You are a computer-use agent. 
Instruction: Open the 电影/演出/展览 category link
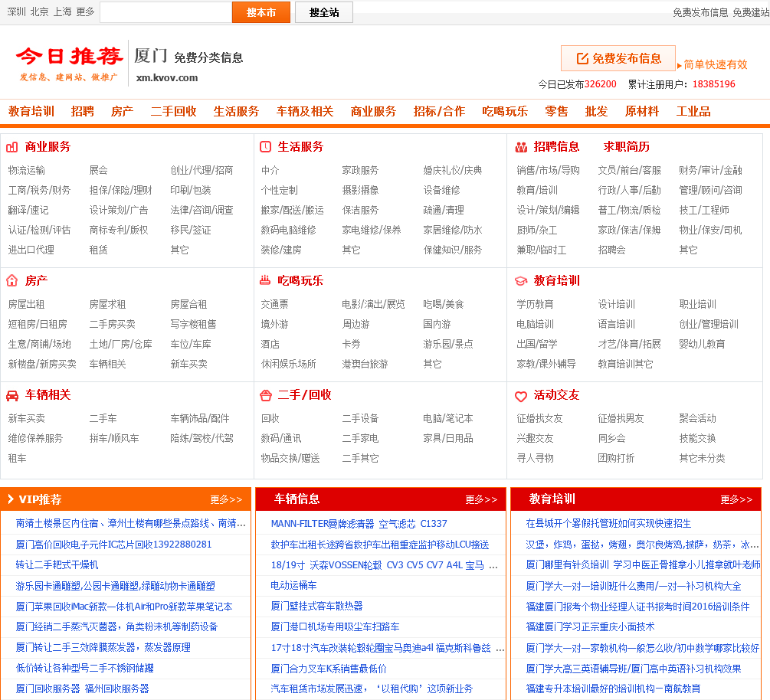coord(374,304)
